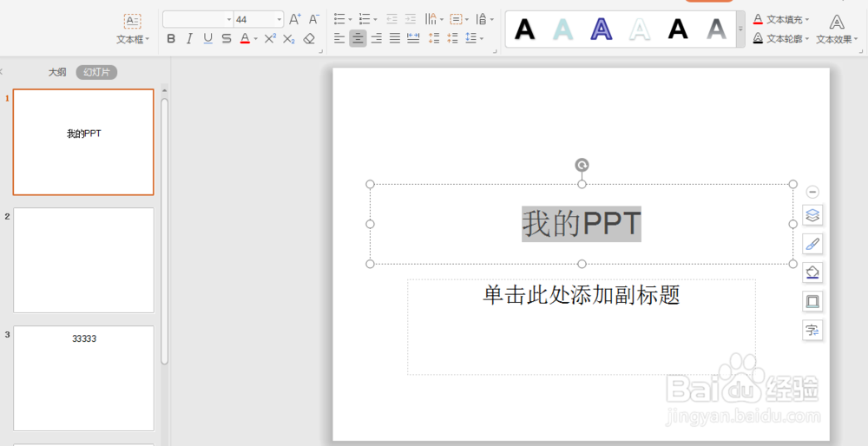Select slide 1 thumbnail 我的PPT
Viewport: 868px width, 446px height.
[x=83, y=142]
